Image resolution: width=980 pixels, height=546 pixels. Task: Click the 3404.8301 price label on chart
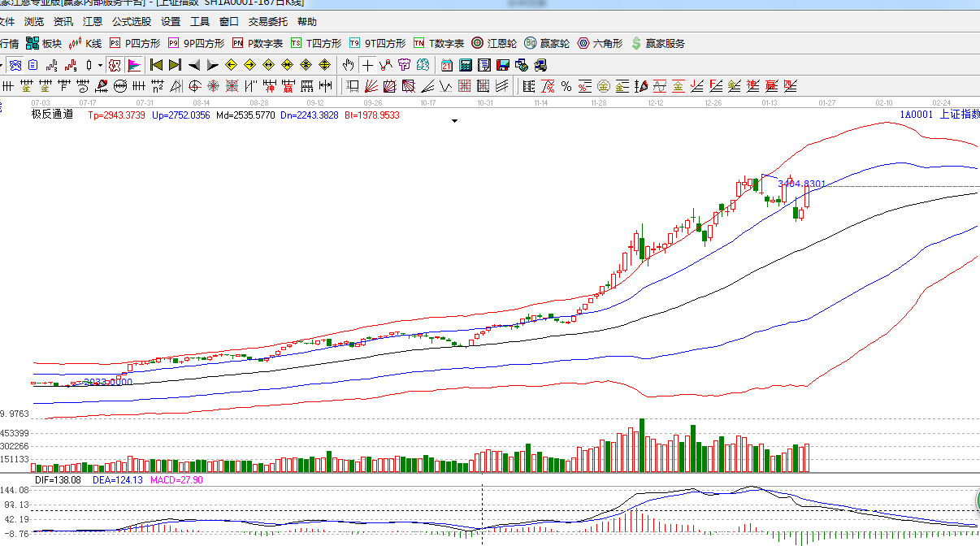point(801,184)
